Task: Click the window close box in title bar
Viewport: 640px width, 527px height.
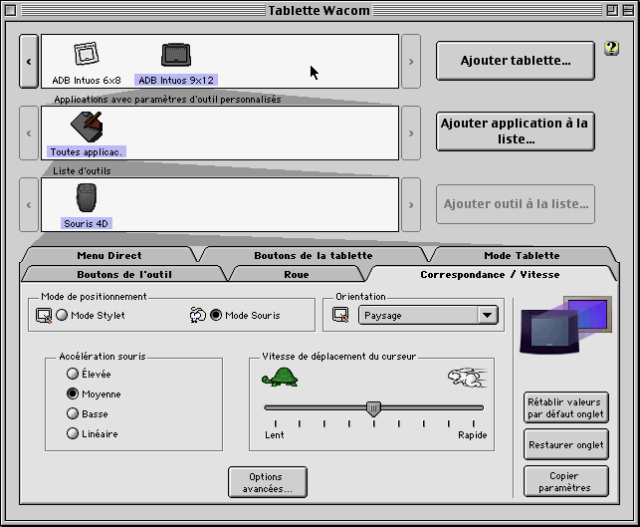Action: point(11,10)
